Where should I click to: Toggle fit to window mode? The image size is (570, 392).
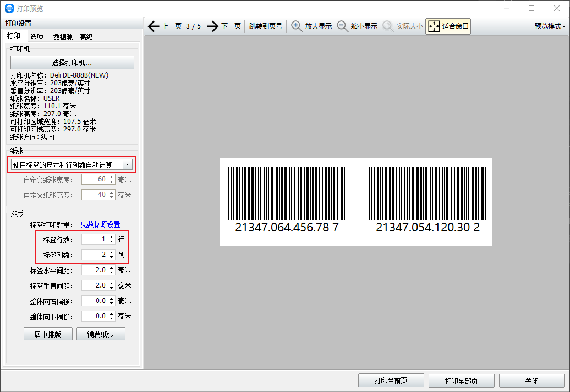click(448, 26)
